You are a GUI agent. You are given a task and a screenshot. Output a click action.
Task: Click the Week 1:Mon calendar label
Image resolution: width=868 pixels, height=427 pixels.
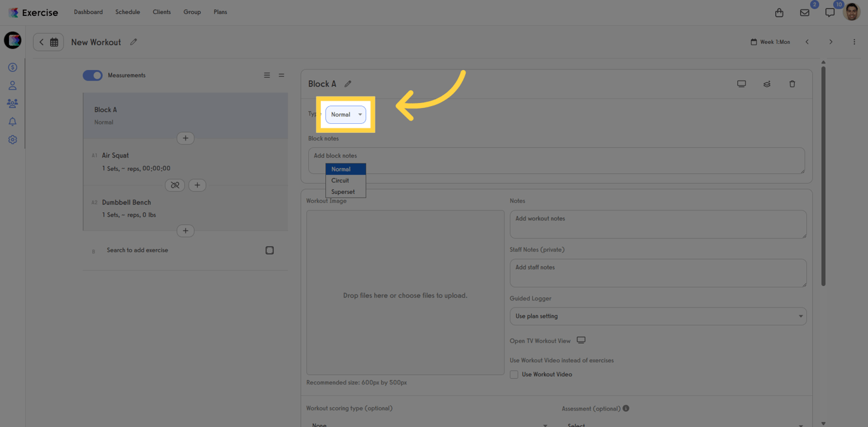point(770,42)
